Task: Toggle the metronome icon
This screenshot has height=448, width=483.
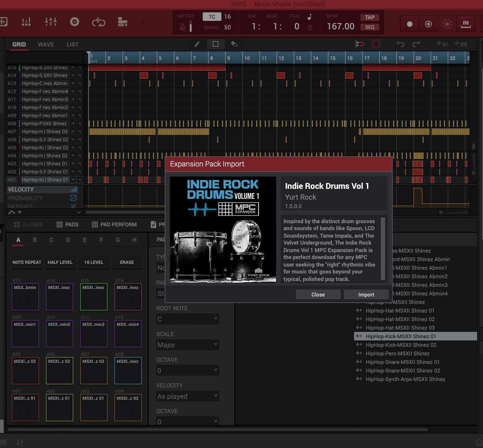Action: coord(183,27)
